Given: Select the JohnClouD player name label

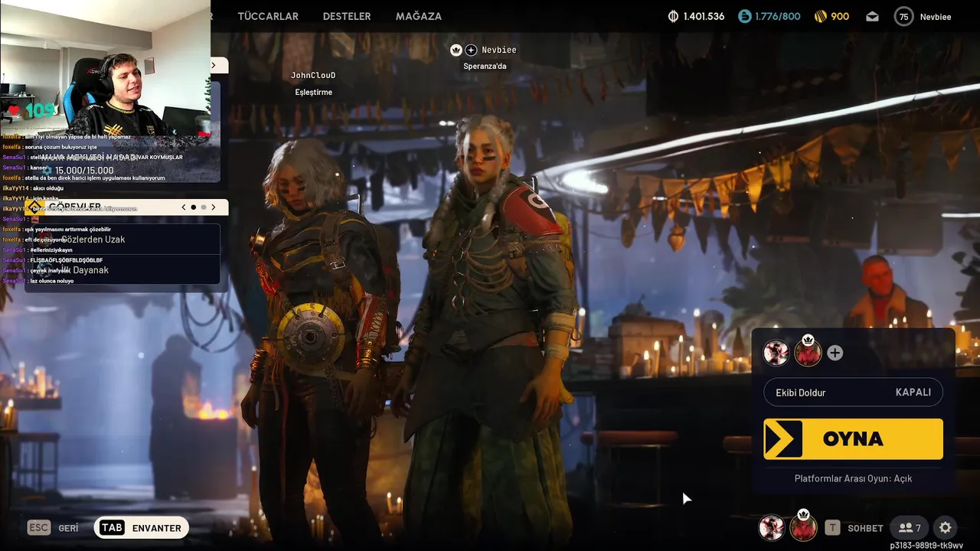Looking at the screenshot, I should pyautogui.click(x=313, y=75).
